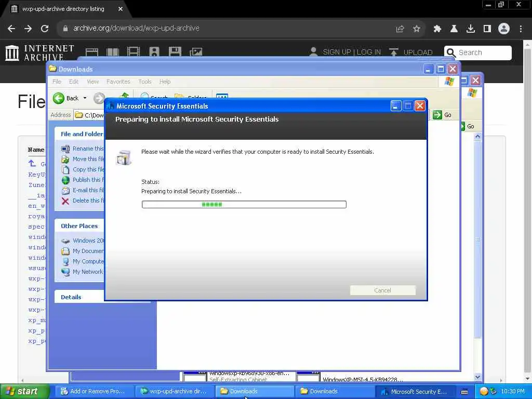The height and width of the screenshot is (399, 532).
Task: Click Delete this file task
Action: point(84,201)
